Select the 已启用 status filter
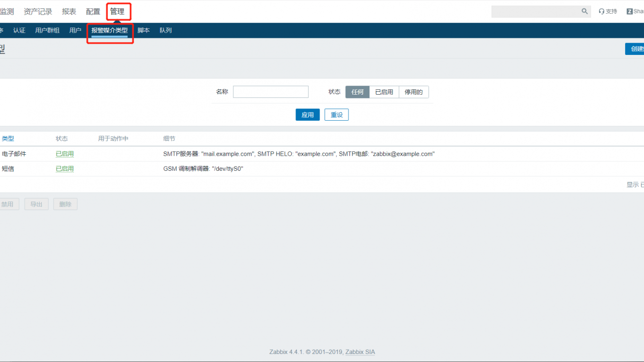This screenshot has height=362, width=644. pyautogui.click(x=384, y=92)
